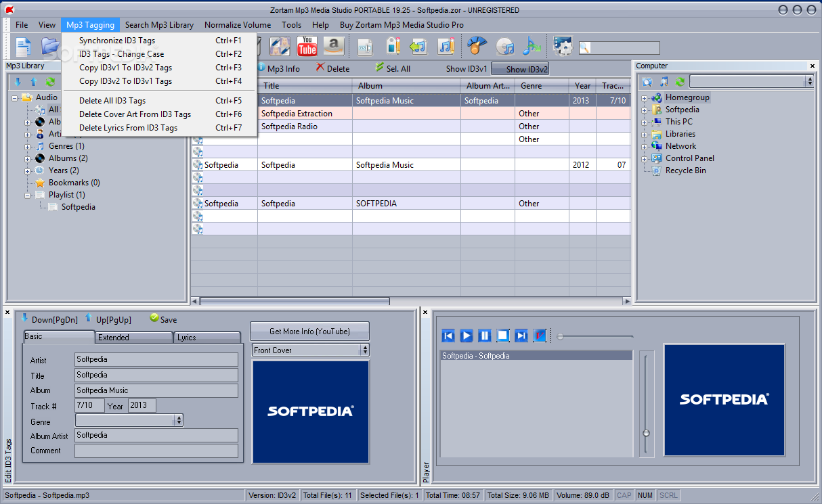The height and width of the screenshot is (504, 822).
Task: Refresh the Mp3 Library with the green arrows icon
Action: coord(49,81)
